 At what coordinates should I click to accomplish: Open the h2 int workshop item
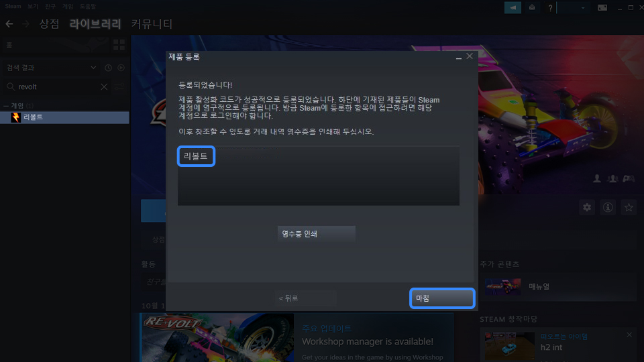(551, 347)
